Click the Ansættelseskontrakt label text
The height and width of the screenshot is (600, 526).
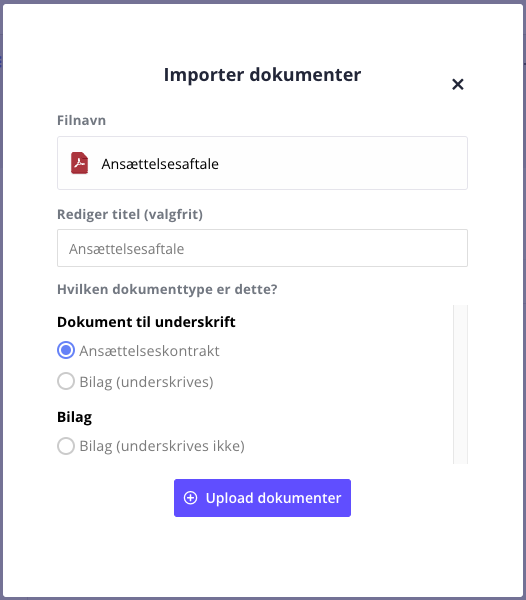149,351
